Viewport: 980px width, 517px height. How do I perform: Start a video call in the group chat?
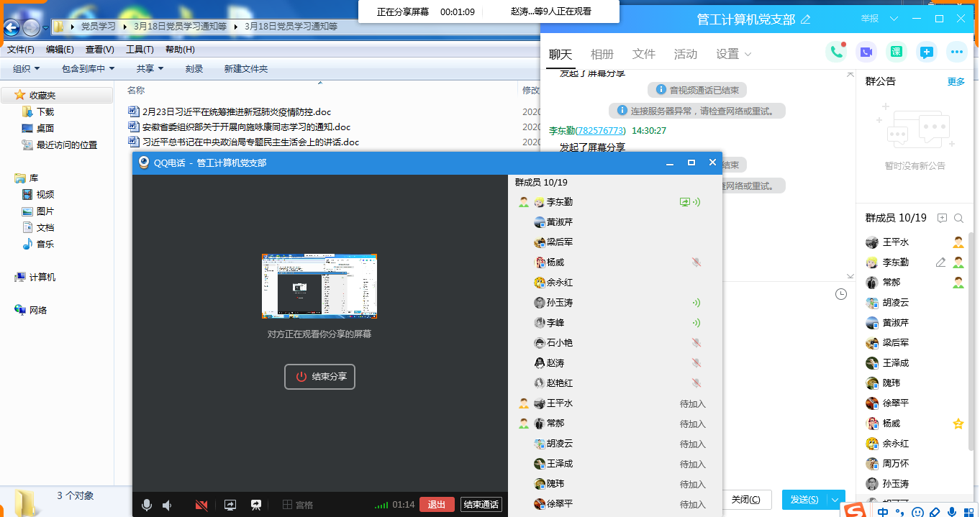866,52
